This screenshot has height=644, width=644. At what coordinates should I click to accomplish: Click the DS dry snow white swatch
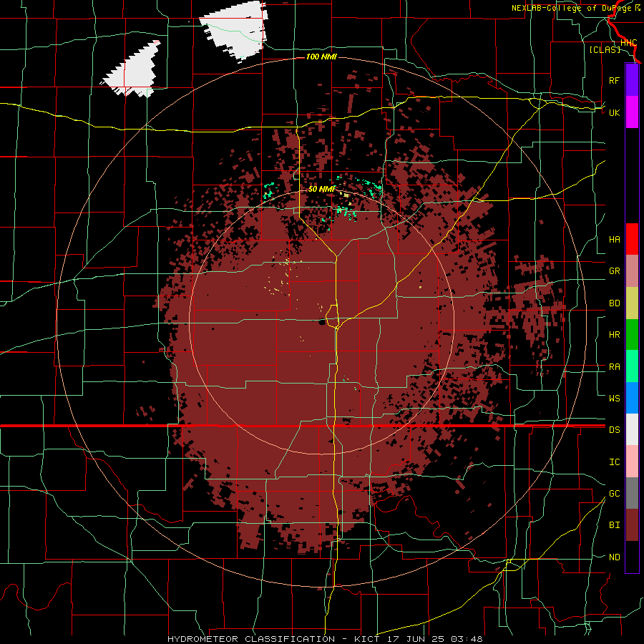[632, 429]
